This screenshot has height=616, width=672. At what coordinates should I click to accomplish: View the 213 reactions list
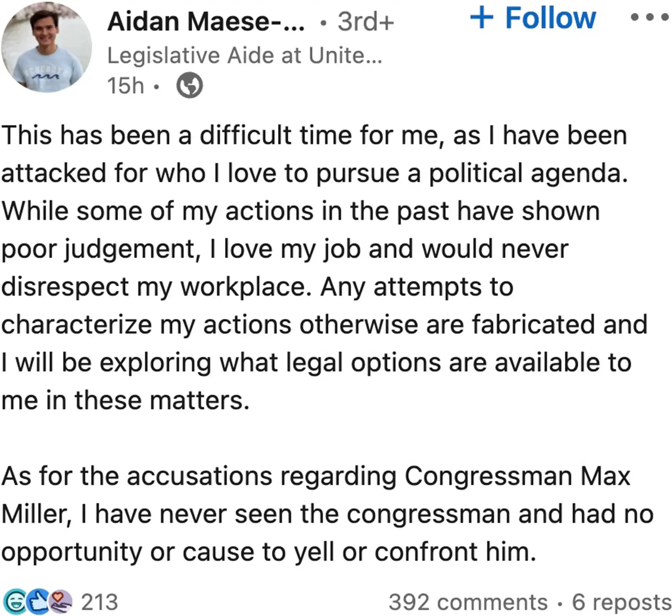pos(99,602)
